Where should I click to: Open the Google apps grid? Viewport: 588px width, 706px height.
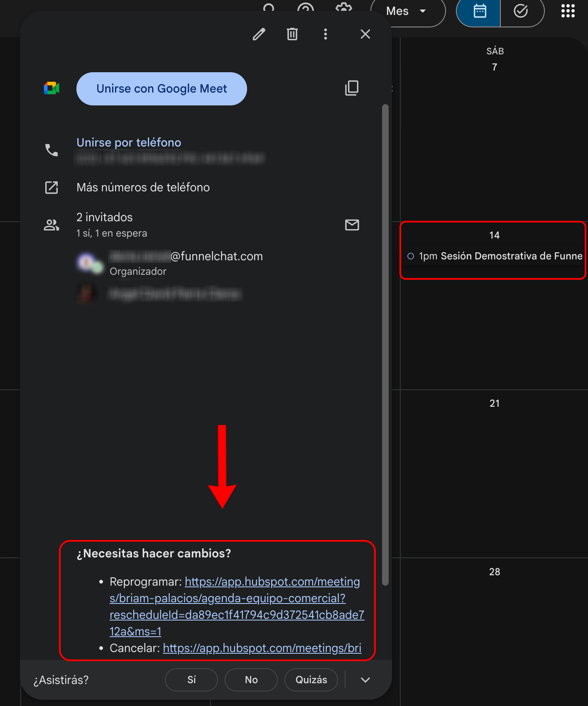pyautogui.click(x=568, y=11)
